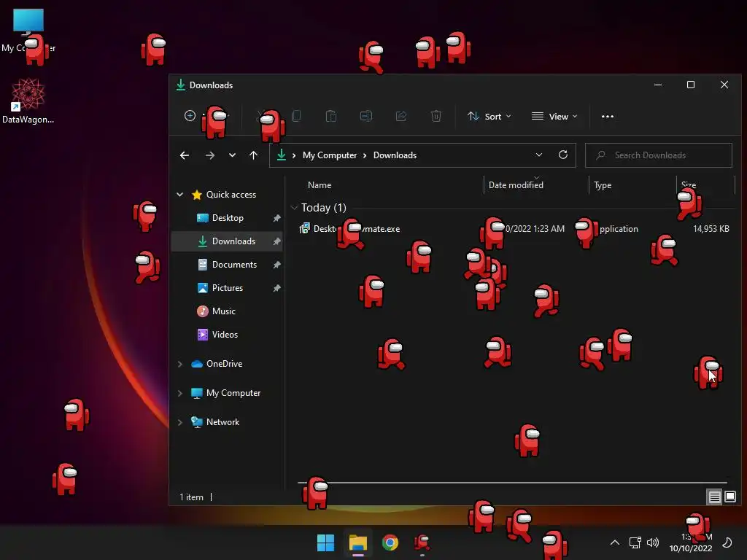Click the Copy icon in toolbar
The image size is (747, 560).
coord(296,116)
